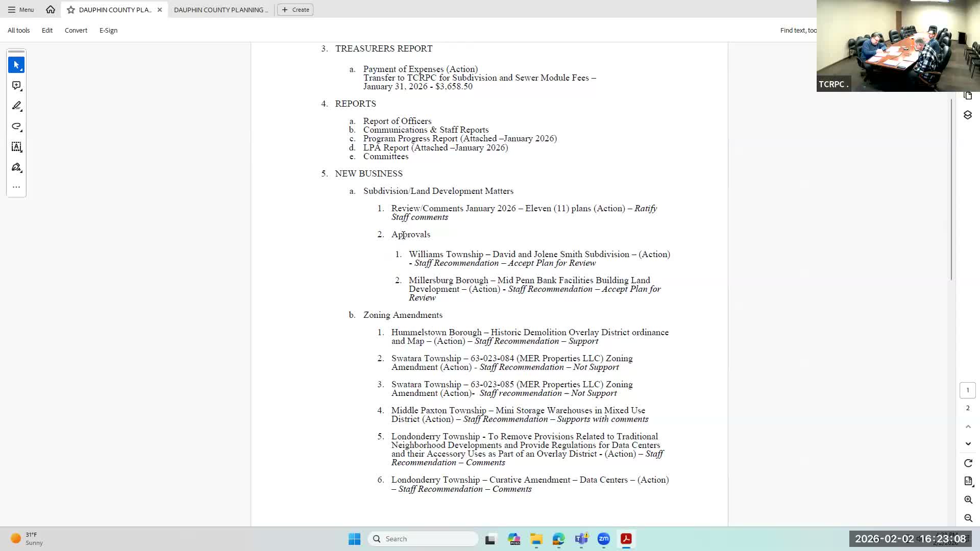This screenshot has width=980, height=551.
Task: Click the rotate page icon
Action: pyautogui.click(x=968, y=463)
